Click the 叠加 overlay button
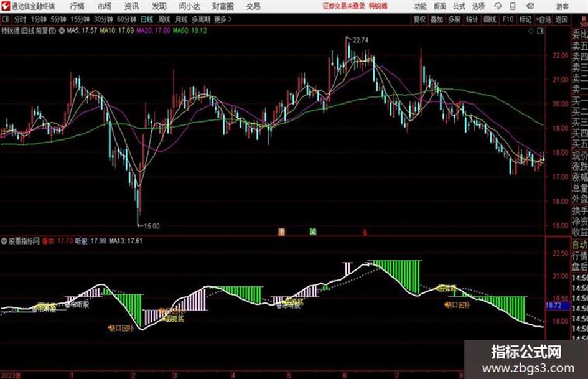The width and height of the screenshot is (588, 379). [x=437, y=19]
